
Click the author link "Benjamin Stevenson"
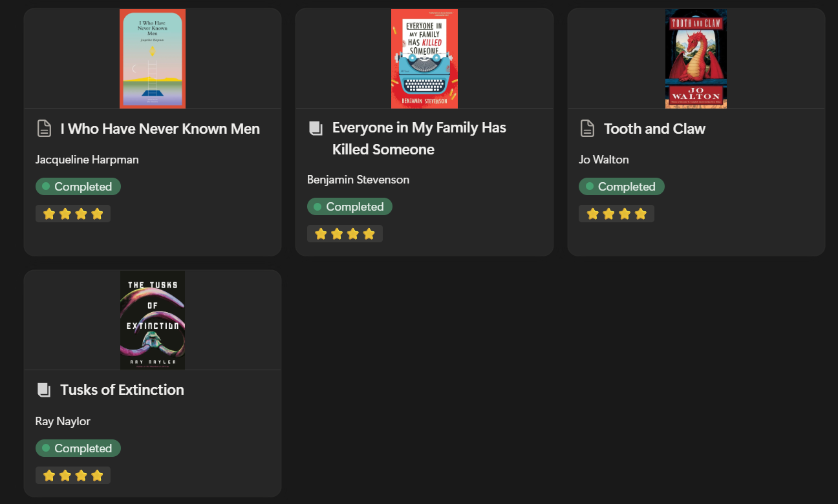358,180
